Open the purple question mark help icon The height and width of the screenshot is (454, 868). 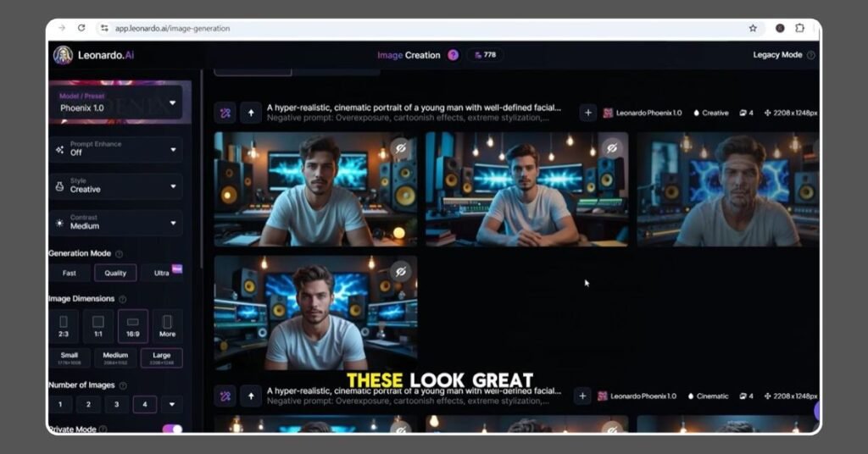click(x=453, y=55)
